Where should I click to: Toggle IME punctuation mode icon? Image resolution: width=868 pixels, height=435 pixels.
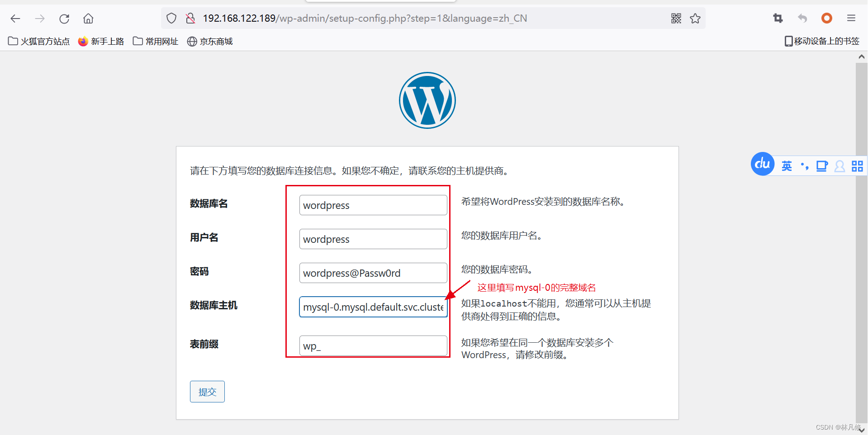pyautogui.click(x=805, y=166)
